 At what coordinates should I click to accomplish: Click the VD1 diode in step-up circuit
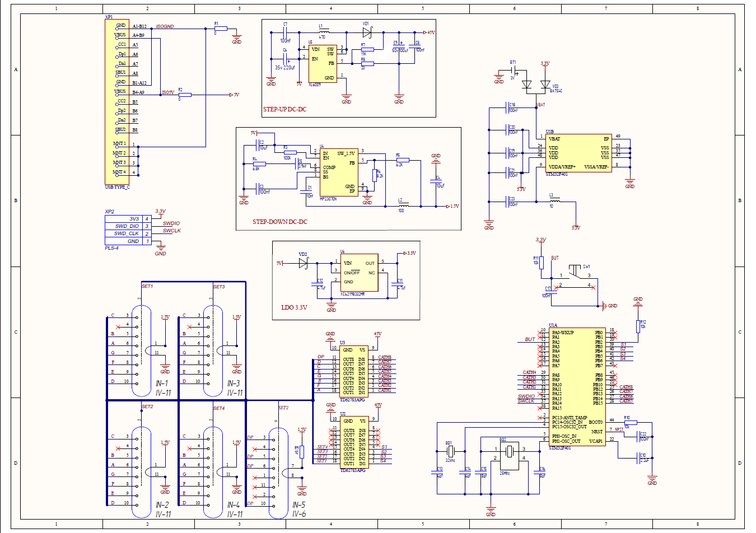(367, 32)
